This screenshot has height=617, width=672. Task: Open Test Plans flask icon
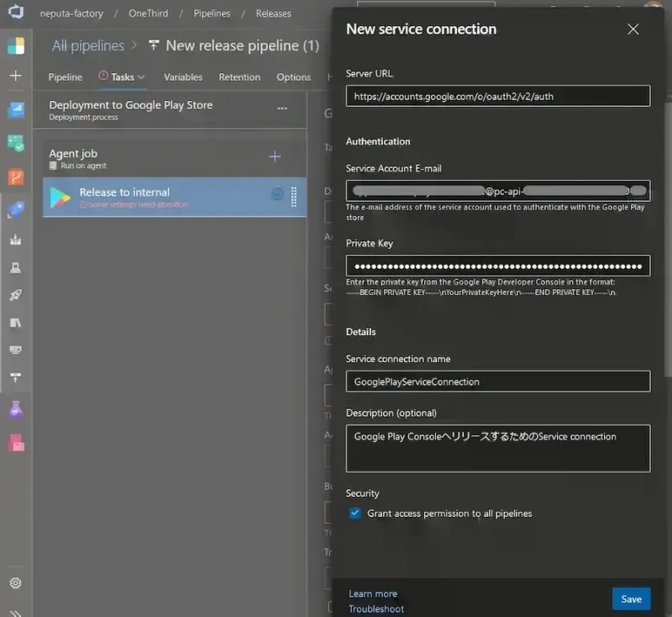pyautogui.click(x=16, y=409)
